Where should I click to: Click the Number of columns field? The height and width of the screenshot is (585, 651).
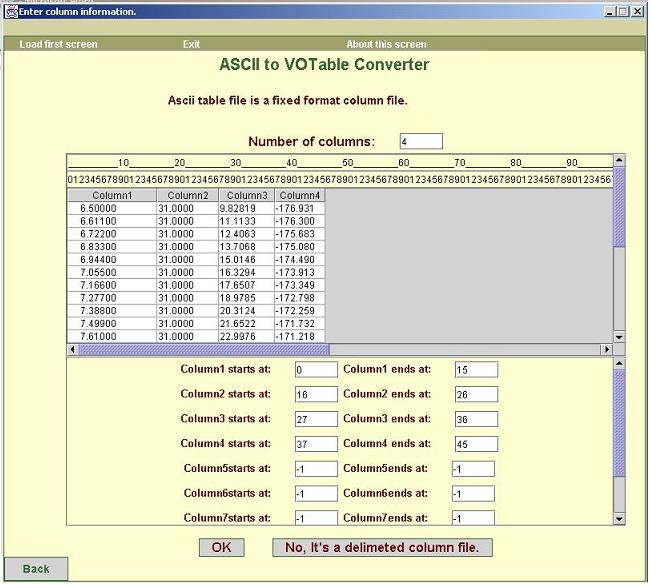420,142
